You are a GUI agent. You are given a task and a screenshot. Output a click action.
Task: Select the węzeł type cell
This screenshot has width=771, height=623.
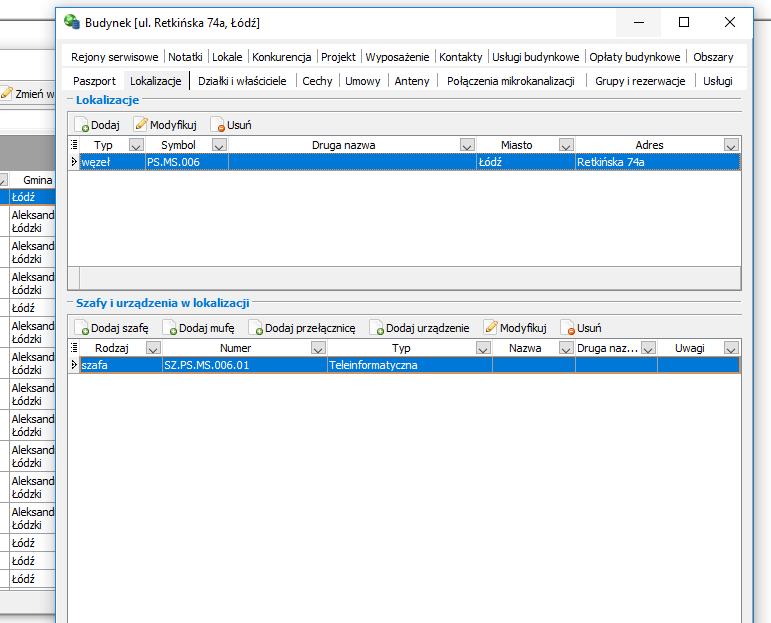[x=112, y=162]
